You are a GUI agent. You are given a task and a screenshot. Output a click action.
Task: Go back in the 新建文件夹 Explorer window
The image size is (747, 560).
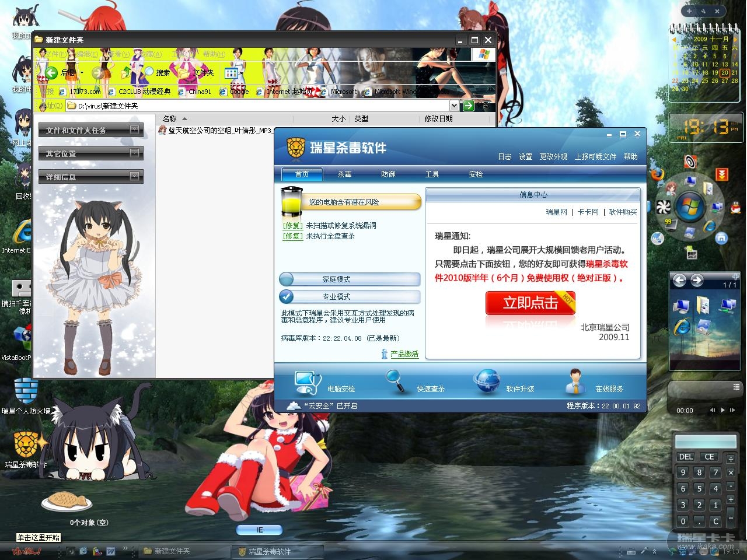[x=60, y=72]
